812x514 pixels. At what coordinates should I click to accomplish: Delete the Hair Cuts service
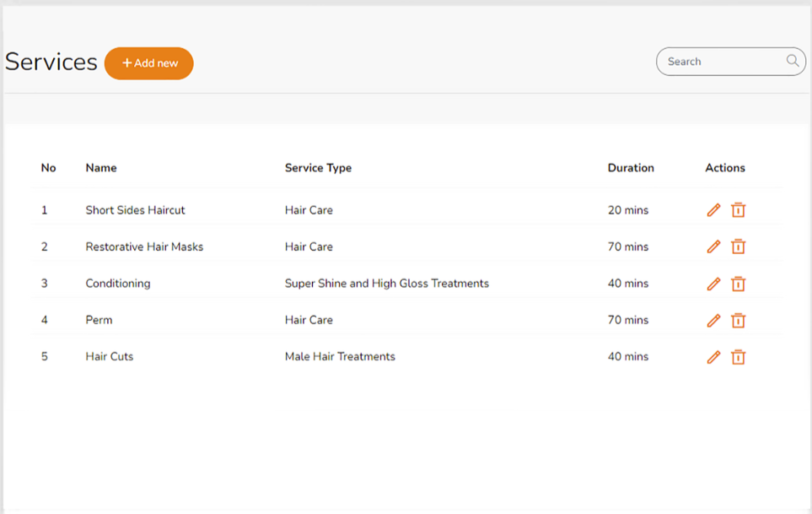[x=738, y=357]
